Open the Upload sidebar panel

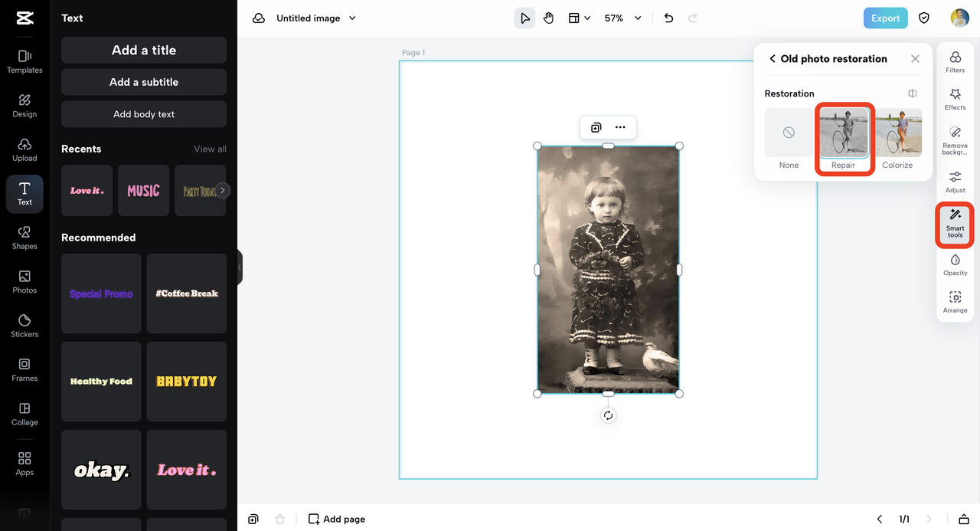click(24, 149)
